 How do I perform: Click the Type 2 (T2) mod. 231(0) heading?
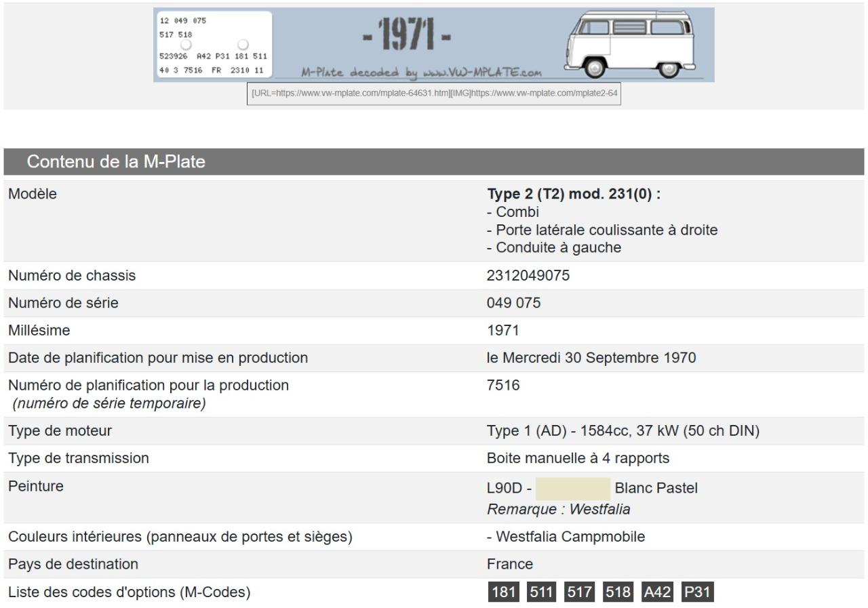573,195
